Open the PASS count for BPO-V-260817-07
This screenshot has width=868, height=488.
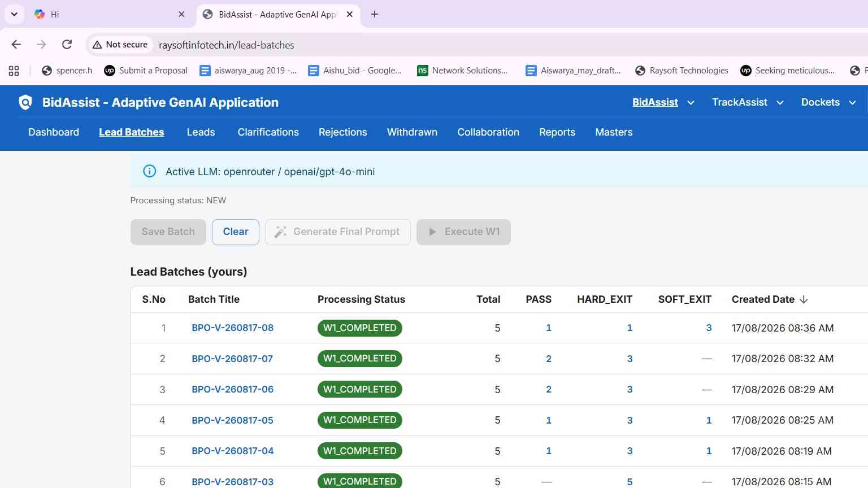click(x=549, y=359)
